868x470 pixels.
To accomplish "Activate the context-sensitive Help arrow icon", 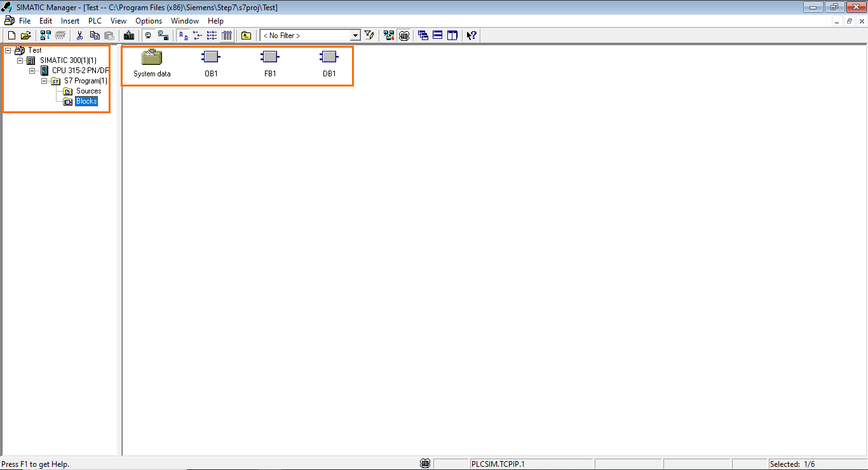I will tap(471, 35).
